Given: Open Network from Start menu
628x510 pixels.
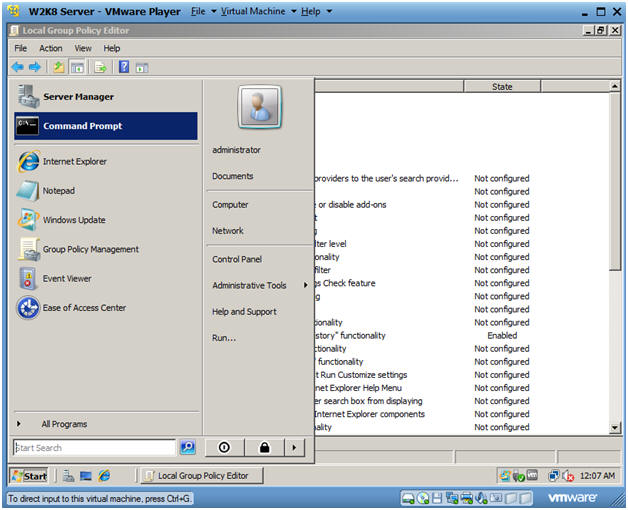Looking at the screenshot, I should [x=228, y=231].
